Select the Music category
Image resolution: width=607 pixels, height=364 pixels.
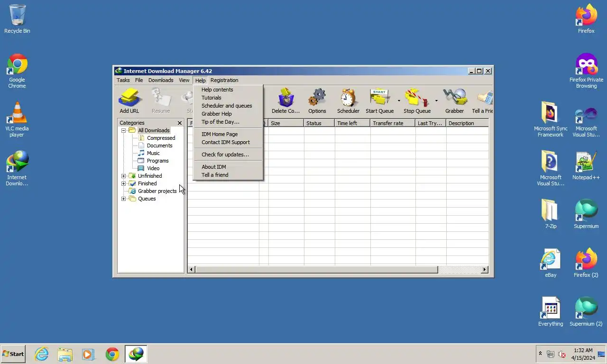(148, 153)
